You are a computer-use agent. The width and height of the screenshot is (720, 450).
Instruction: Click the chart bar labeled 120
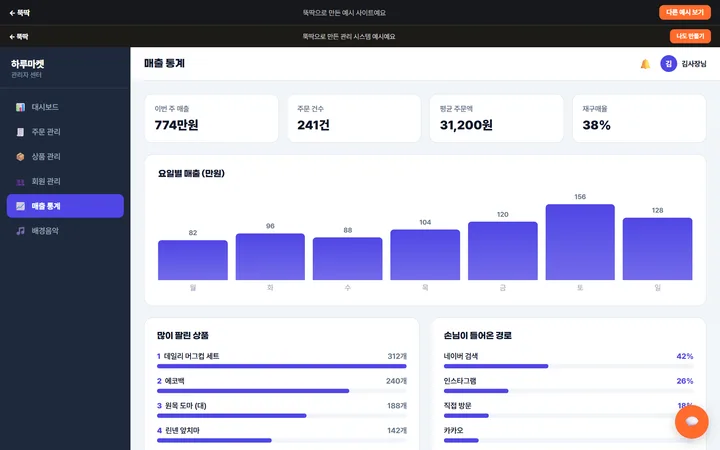503,251
